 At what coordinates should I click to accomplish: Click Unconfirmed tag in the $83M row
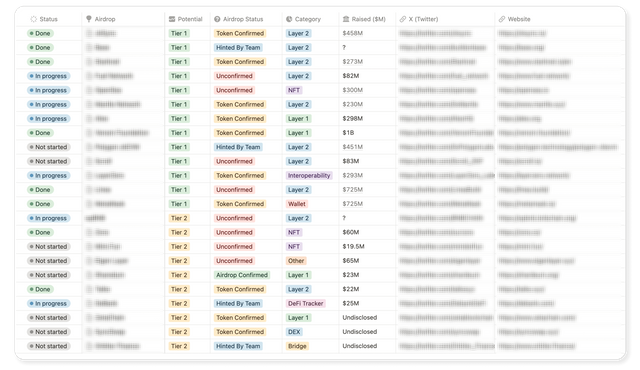tap(234, 161)
